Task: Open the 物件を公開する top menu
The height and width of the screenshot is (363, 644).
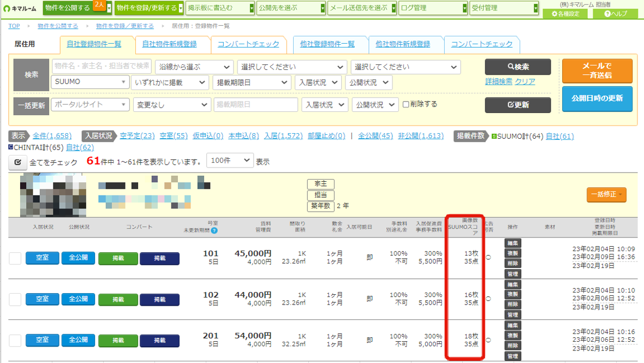Action: pyautogui.click(x=68, y=8)
